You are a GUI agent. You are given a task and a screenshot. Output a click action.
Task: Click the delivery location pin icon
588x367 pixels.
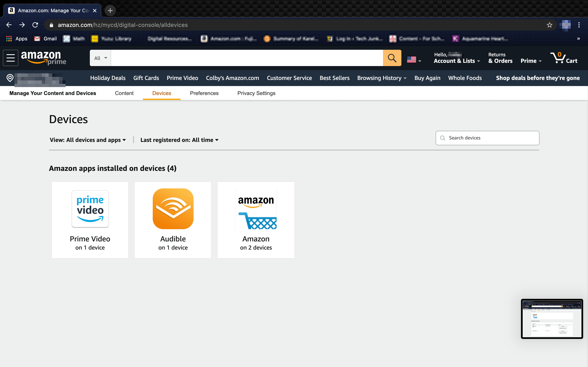10,78
